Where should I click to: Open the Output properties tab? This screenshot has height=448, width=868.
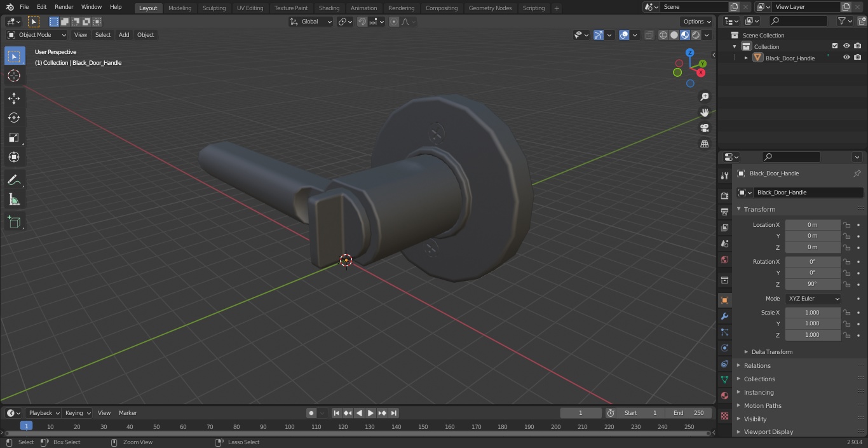pyautogui.click(x=724, y=212)
